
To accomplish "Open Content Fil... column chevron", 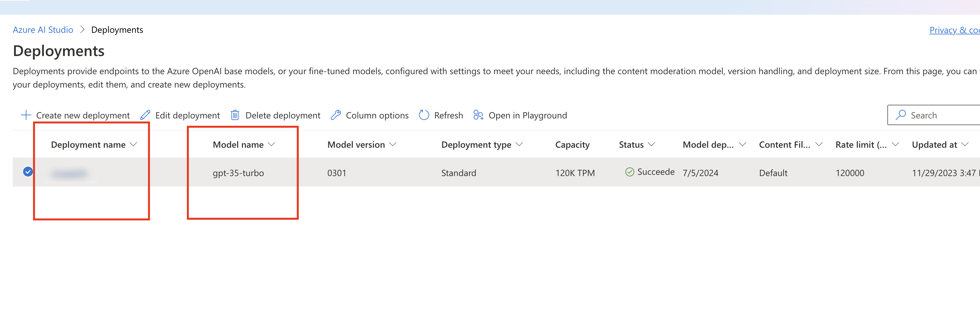I will (819, 145).
